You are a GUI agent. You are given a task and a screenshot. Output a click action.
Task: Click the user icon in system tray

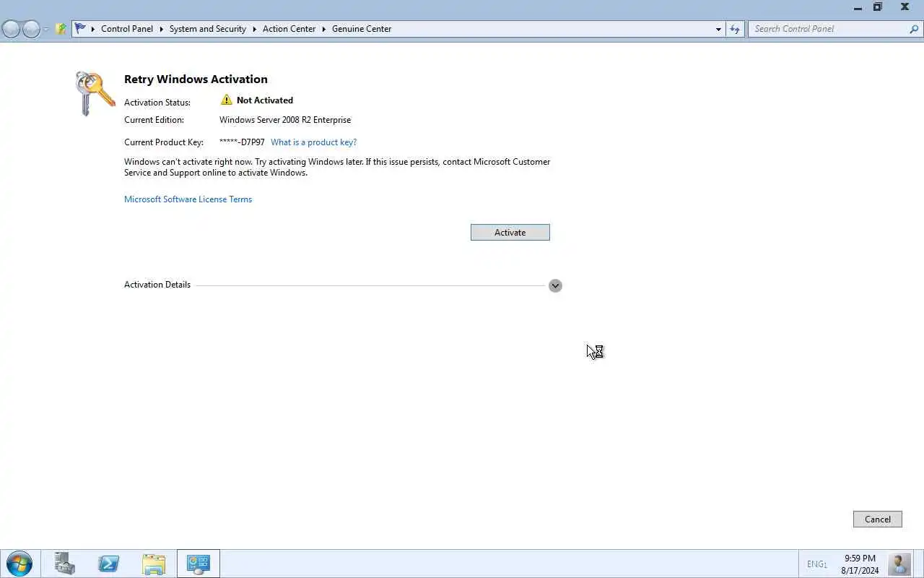[x=899, y=564]
